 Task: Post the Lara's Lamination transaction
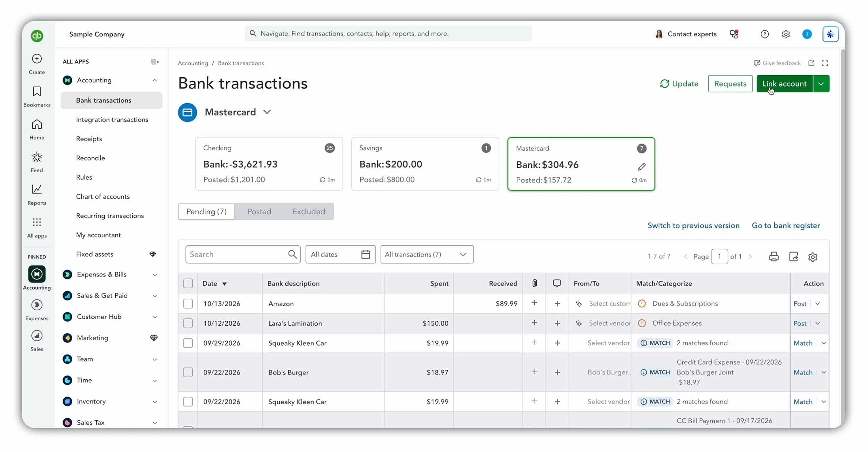pos(800,323)
